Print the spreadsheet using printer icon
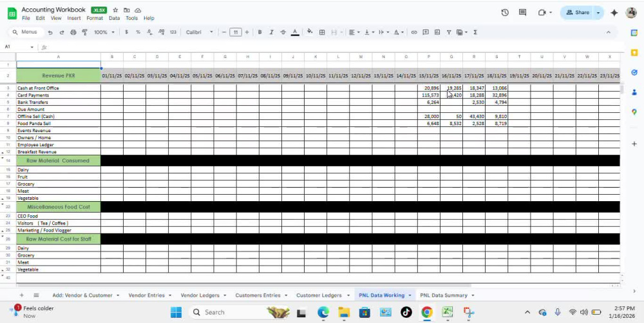644x323 pixels. [x=73, y=32]
